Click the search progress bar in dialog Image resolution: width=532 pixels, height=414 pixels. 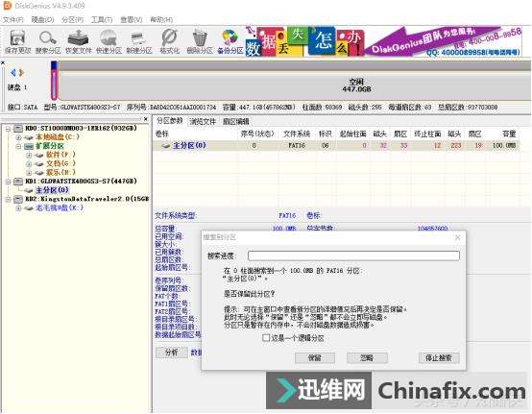pyautogui.click(x=353, y=256)
